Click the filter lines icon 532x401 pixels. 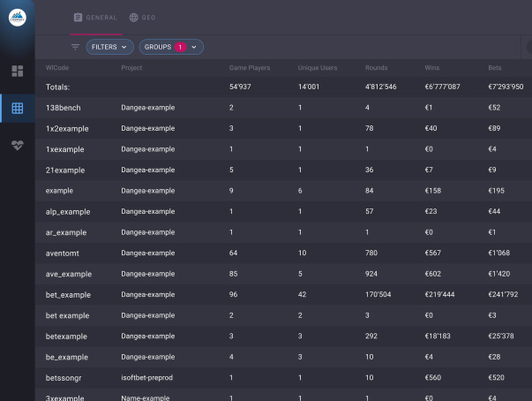click(75, 47)
